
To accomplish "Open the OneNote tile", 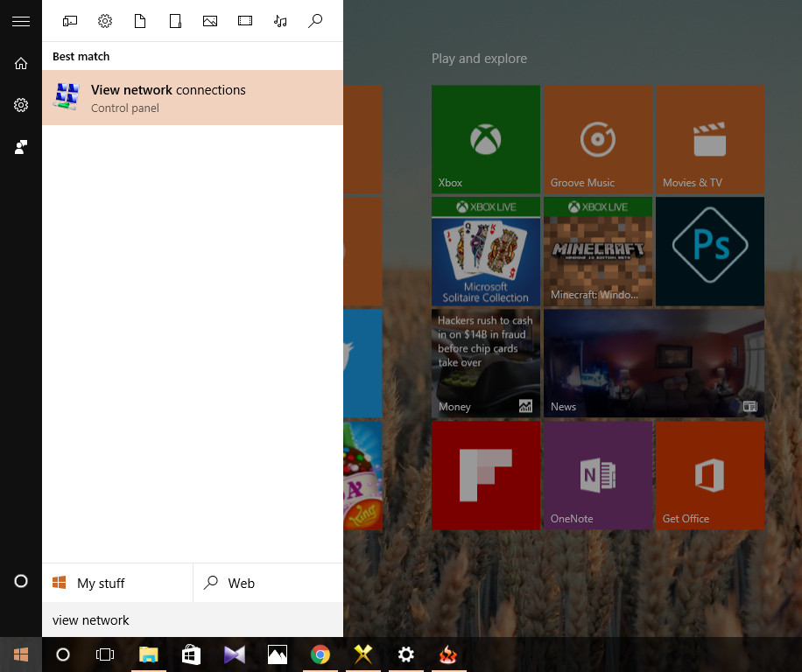I will coord(598,475).
